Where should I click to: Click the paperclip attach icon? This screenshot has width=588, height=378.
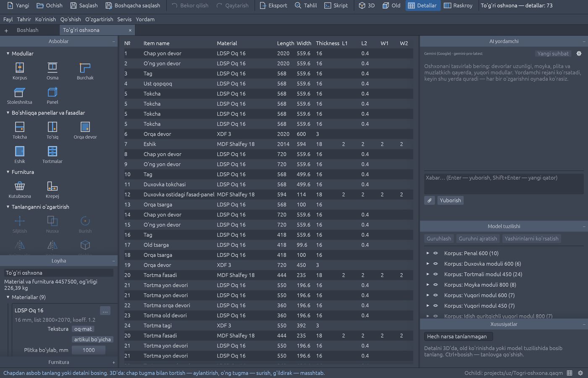coord(430,200)
